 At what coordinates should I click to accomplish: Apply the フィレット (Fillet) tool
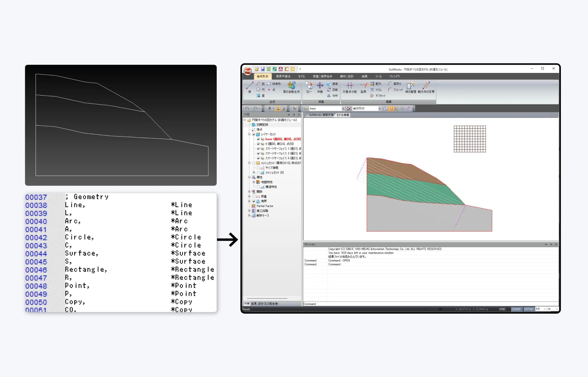point(396,90)
